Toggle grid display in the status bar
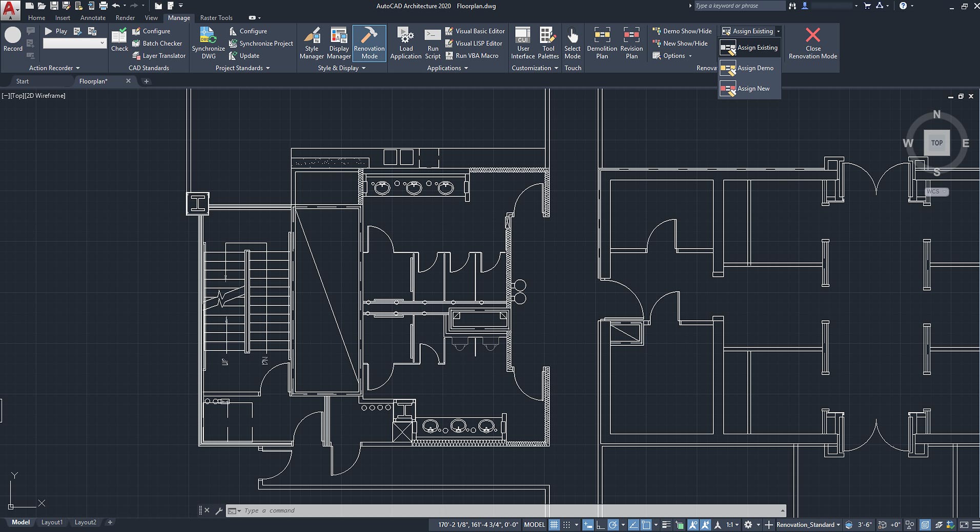This screenshot has width=980, height=532. tap(554, 525)
